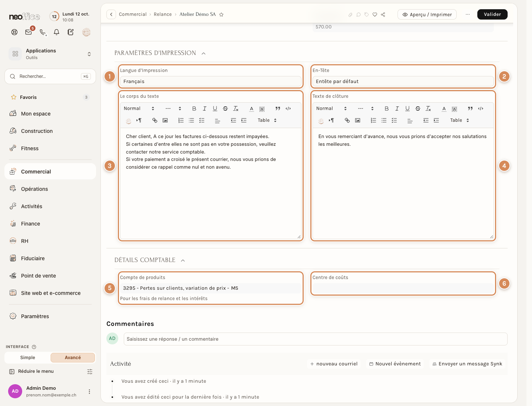Screen dimensions: 532x406
Task: Apply bold in the body text editor
Action: click(194, 109)
